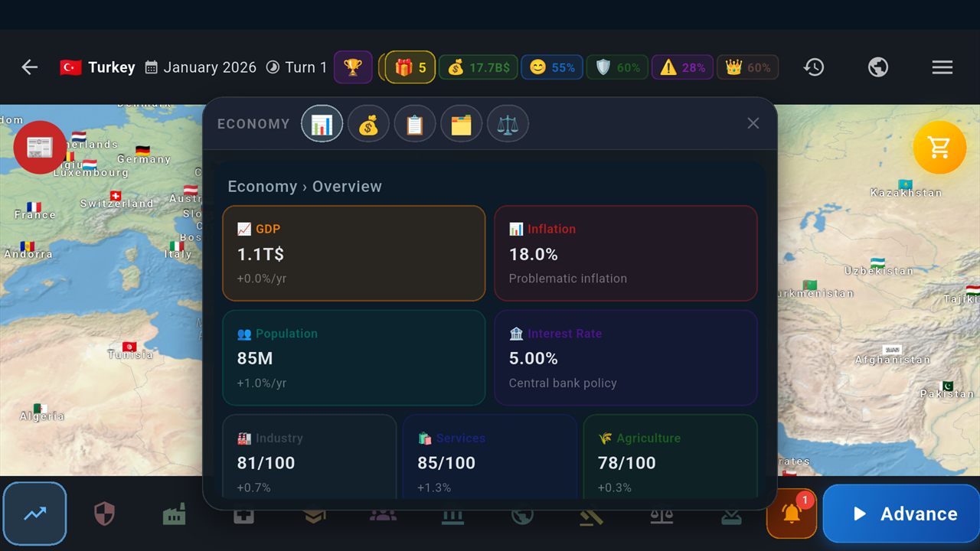Select Tunisia on the map
Viewport: 980px width, 551px height.
(x=130, y=350)
